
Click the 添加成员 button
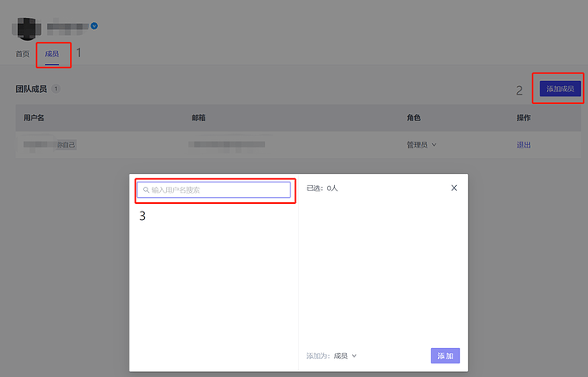[x=560, y=89]
